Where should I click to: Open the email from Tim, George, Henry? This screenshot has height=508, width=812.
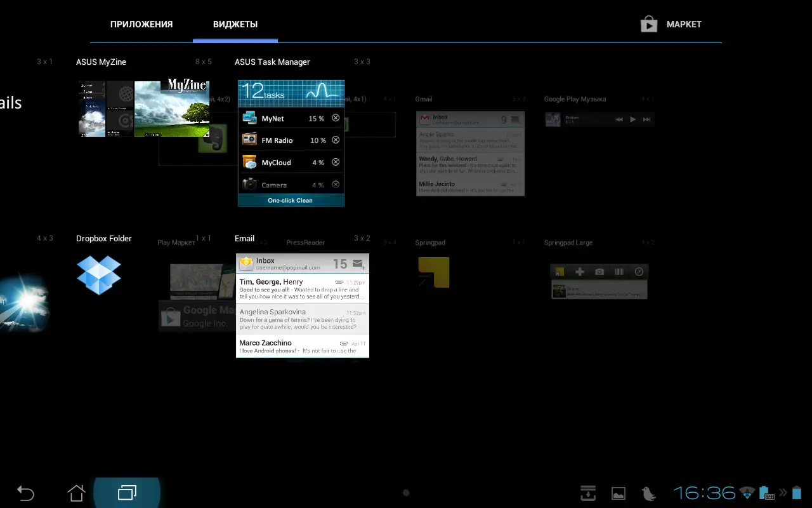(303, 289)
